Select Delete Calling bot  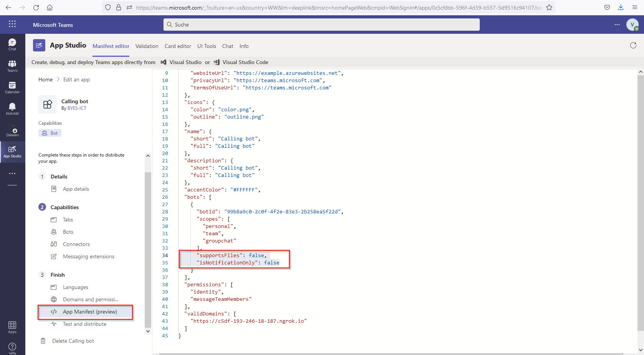(73, 340)
